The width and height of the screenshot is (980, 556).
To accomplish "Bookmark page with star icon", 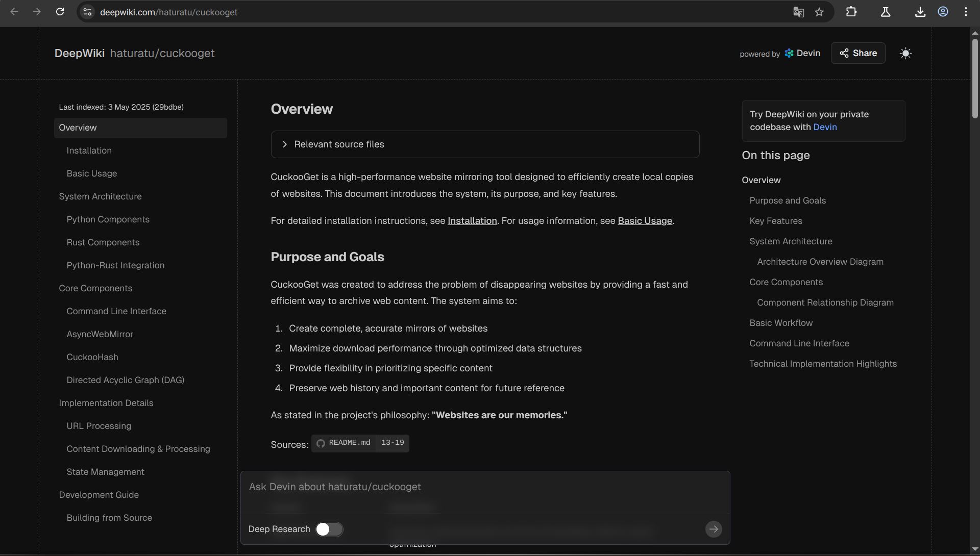I will 819,12.
